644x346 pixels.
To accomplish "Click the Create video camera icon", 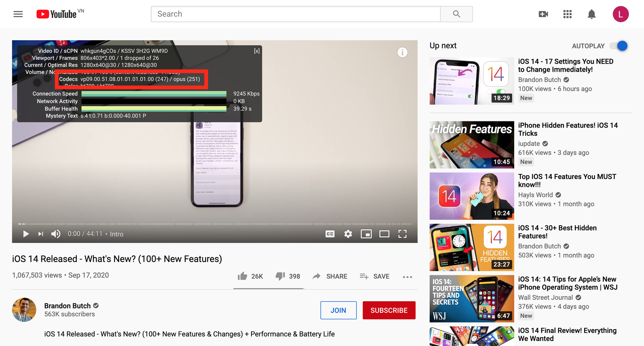I will [543, 14].
